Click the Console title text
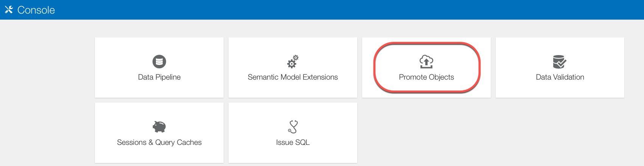Viewport: 644px width, 166px height. coord(36,10)
